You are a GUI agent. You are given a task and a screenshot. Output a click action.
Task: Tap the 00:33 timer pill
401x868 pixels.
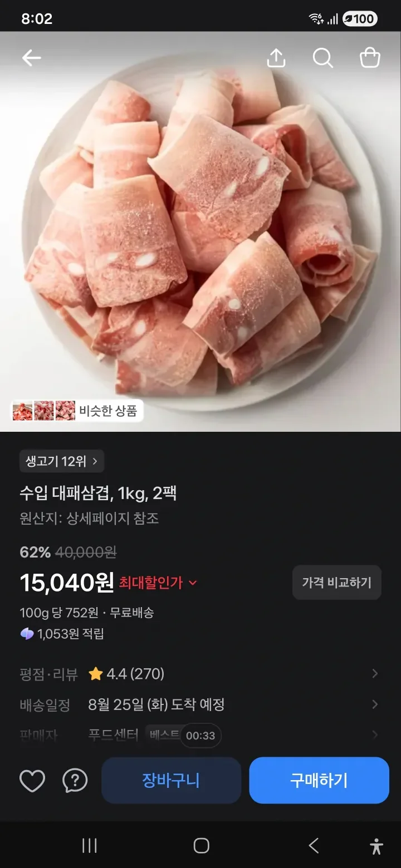pyautogui.click(x=200, y=735)
